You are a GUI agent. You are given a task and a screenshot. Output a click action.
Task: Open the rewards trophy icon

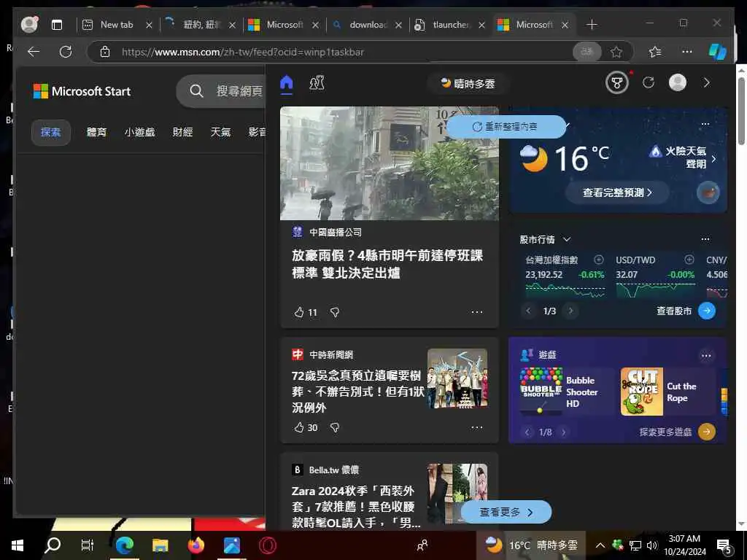617,83
